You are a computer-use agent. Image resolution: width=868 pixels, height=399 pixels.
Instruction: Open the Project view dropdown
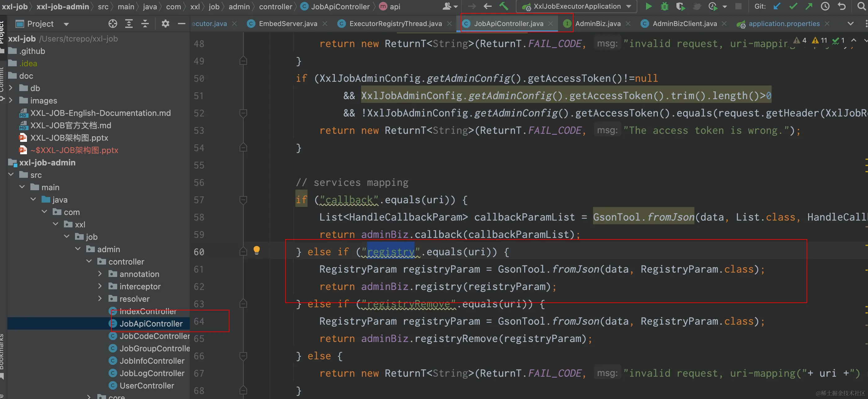(66, 24)
